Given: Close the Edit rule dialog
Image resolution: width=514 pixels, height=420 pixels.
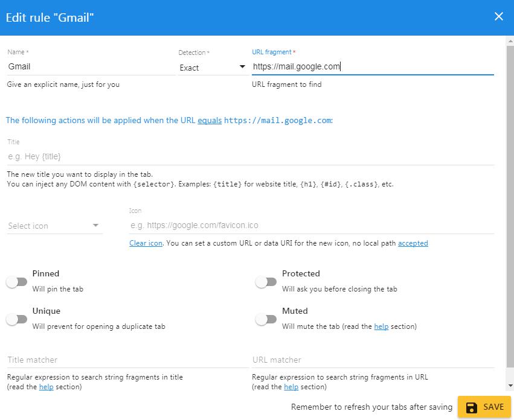Looking at the screenshot, I should click(x=498, y=17).
